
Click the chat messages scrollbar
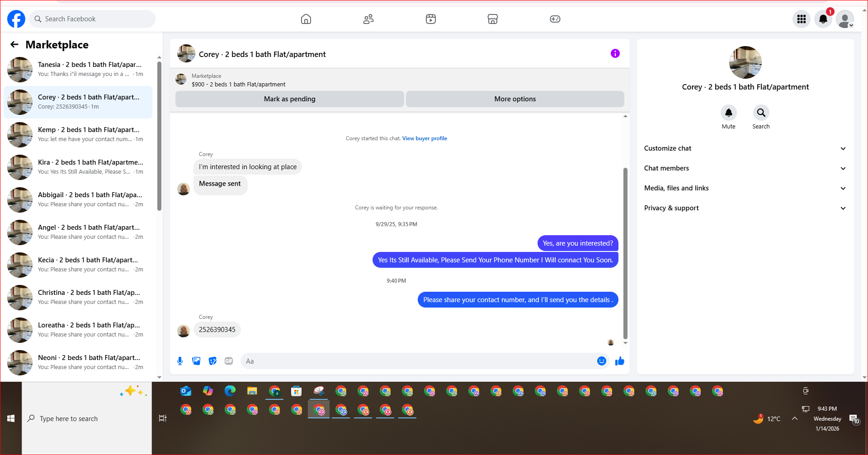click(x=625, y=253)
